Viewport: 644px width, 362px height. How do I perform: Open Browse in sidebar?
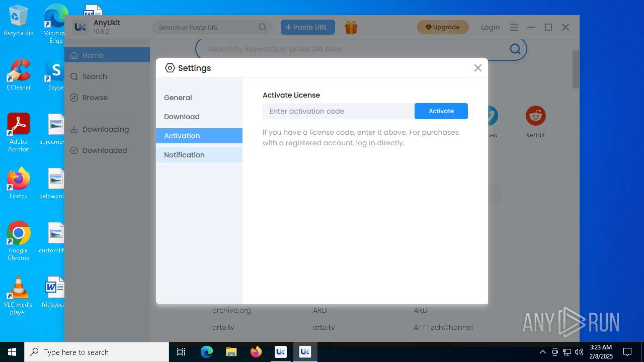(x=107, y=98)
